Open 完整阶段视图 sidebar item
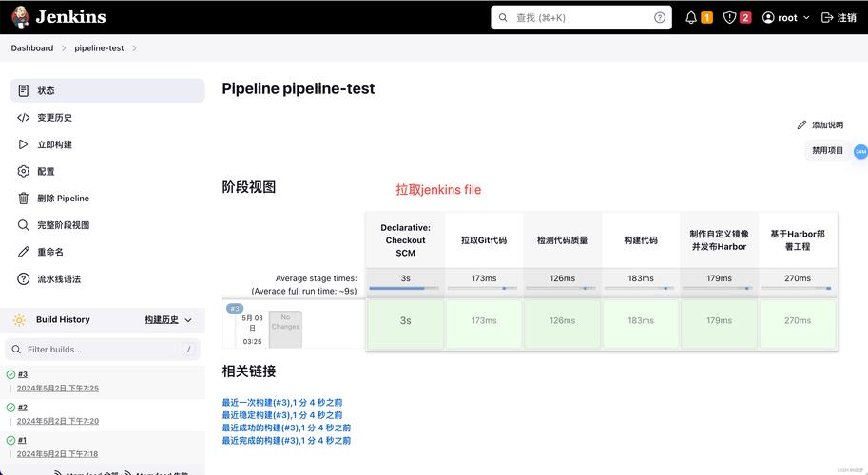Image resolution: width=868 pixels, height=475 pixels. coord(107,225)
